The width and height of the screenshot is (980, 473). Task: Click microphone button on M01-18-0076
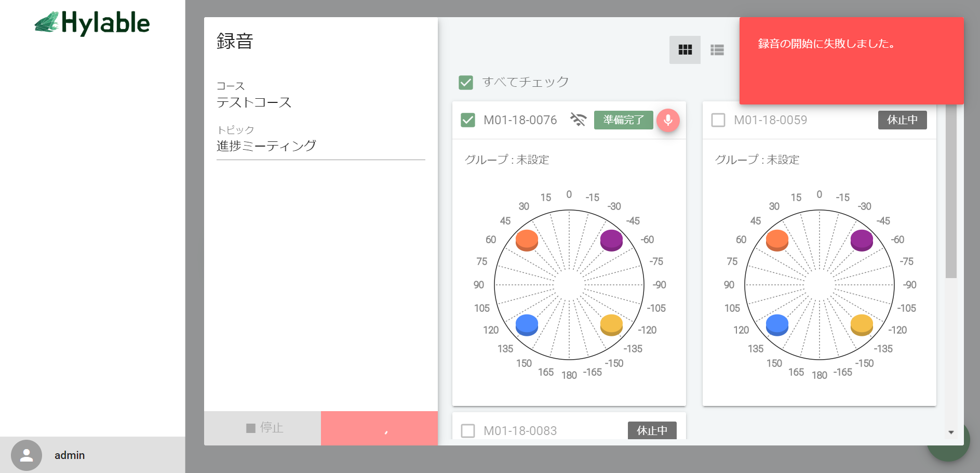click(668, 120)
